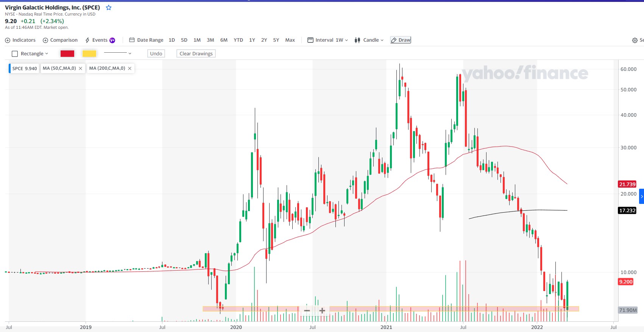Image resolution: width=644 pixels, height=332 pixels.
Task: Click the 17.232 MA price label
Action: tap(627, 210)
